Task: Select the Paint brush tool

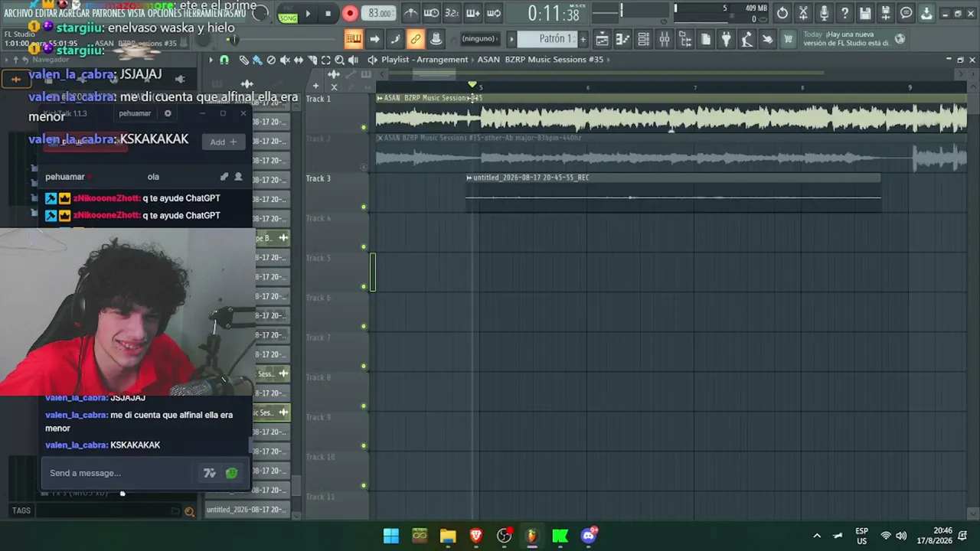Action: coord(257,60)
